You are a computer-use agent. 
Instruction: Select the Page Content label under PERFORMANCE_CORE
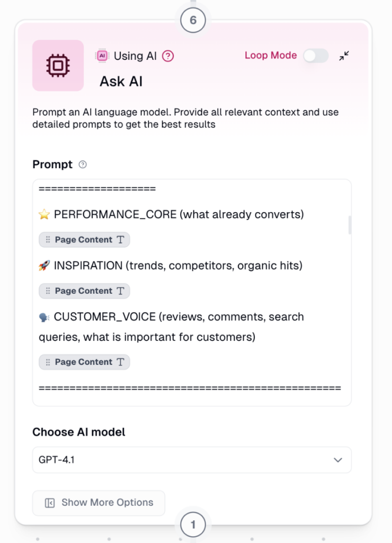pos(83,240)
